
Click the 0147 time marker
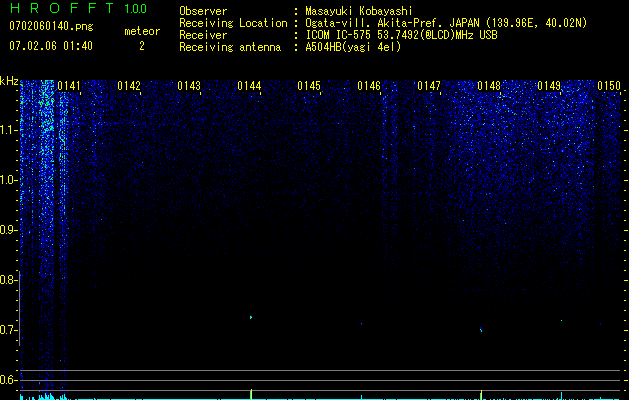[x=429, y=86]
